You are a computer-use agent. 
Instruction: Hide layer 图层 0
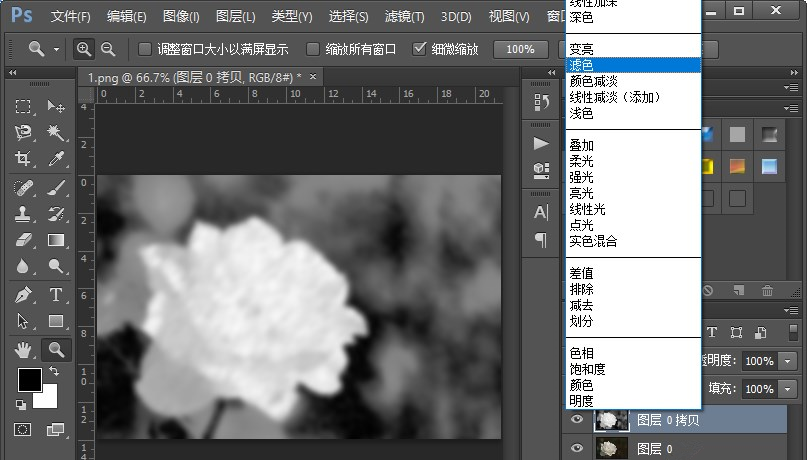[577, 448]
